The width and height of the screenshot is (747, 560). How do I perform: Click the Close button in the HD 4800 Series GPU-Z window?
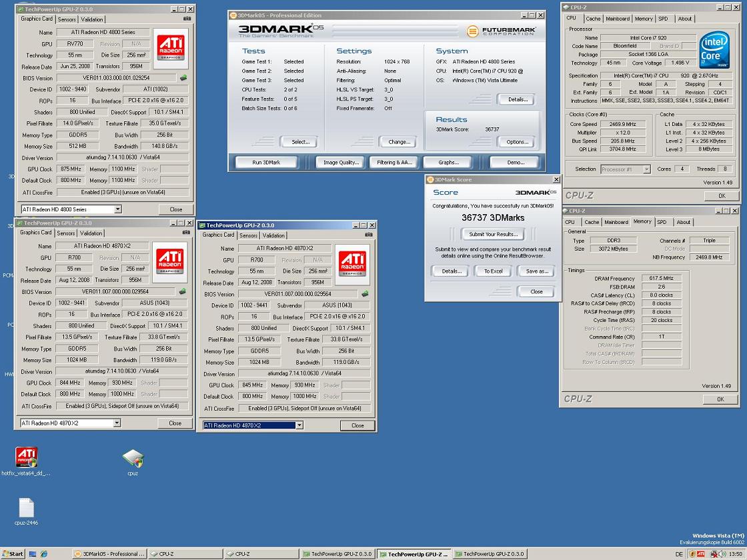tap(176, 209)
